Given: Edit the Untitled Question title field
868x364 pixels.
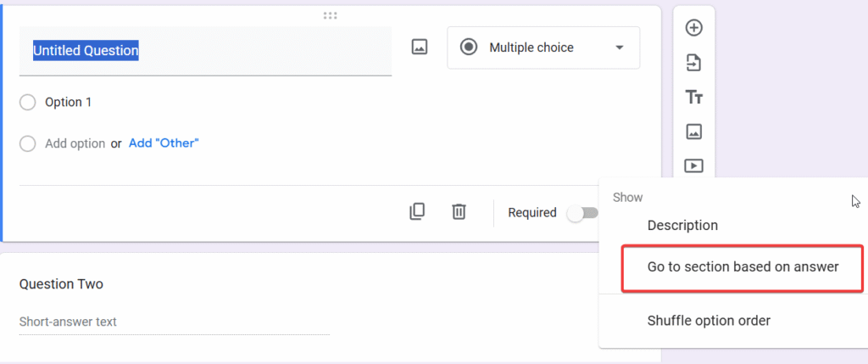Looking at the screenshot, I should [205, 51].
